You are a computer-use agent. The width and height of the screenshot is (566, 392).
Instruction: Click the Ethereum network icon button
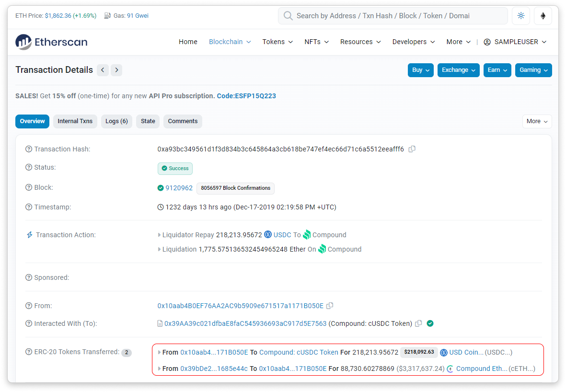(543, 16)
